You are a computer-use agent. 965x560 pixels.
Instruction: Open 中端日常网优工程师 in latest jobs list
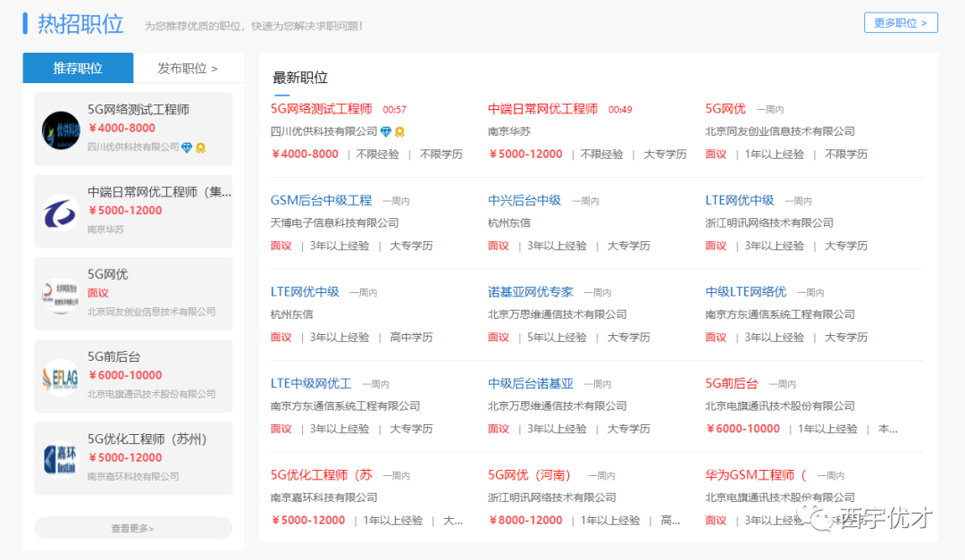point(542,109)
